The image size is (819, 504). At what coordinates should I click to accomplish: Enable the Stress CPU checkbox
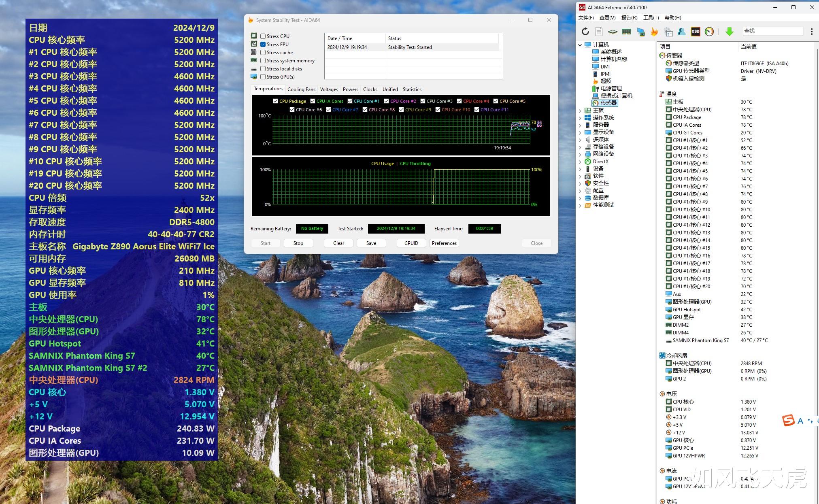coord(263,36)
